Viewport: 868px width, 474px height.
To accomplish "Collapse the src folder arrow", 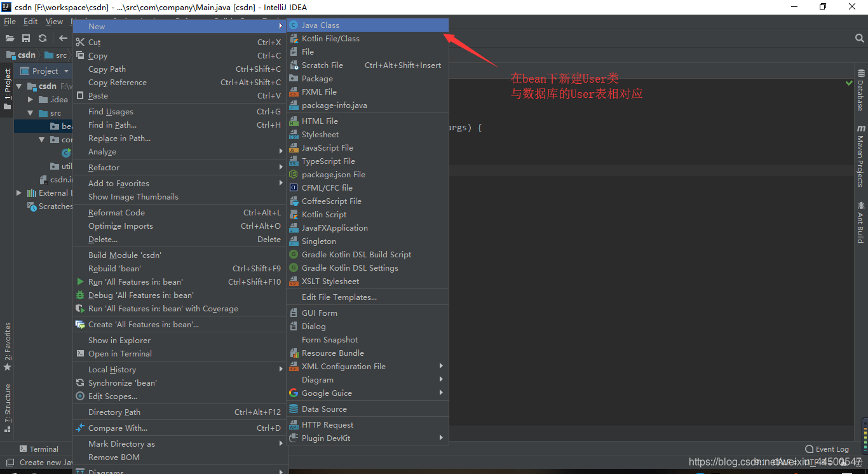I will tap(31, 113).
